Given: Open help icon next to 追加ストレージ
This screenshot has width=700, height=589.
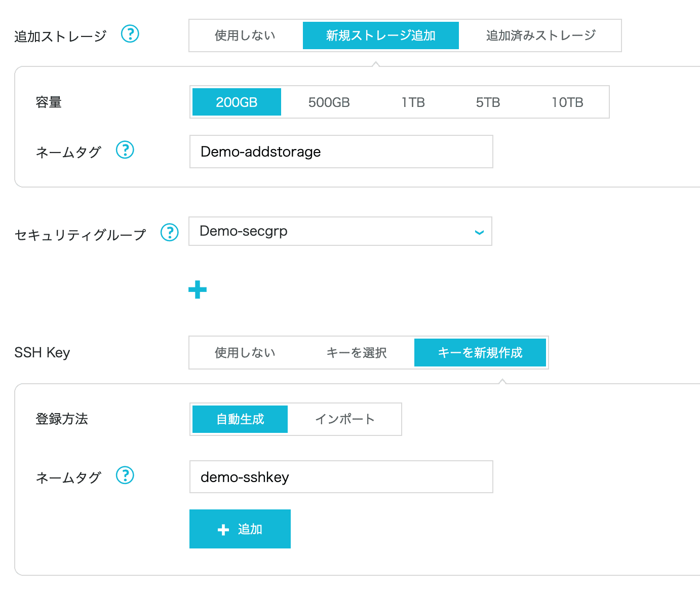Looking at the screenshot, I should pos(130,34).
